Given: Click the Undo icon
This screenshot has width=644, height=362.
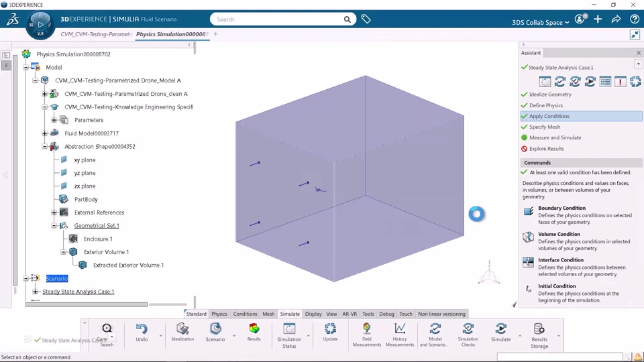Looking at the screenshot, I should (x=142, y=328).
